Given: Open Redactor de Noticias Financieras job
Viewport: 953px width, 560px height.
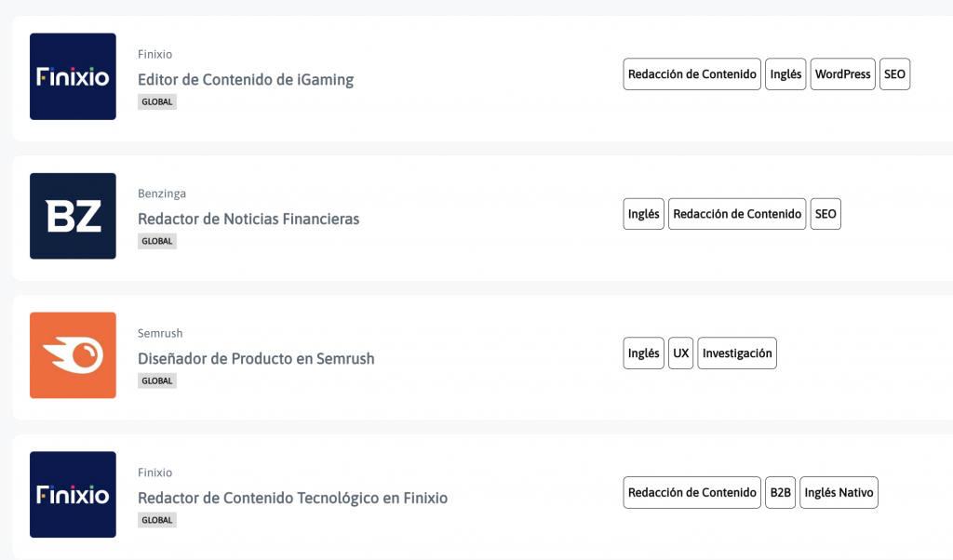Looking at the screenshot, I should [248, 219].
